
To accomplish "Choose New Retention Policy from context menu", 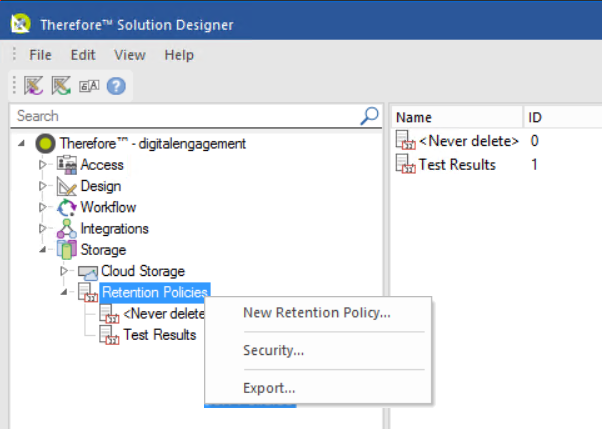I will coord(318,313).
